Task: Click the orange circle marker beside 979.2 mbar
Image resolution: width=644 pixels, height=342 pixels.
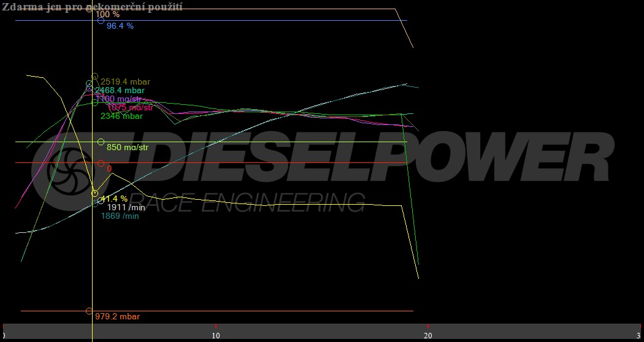Action: pos(89,311)
